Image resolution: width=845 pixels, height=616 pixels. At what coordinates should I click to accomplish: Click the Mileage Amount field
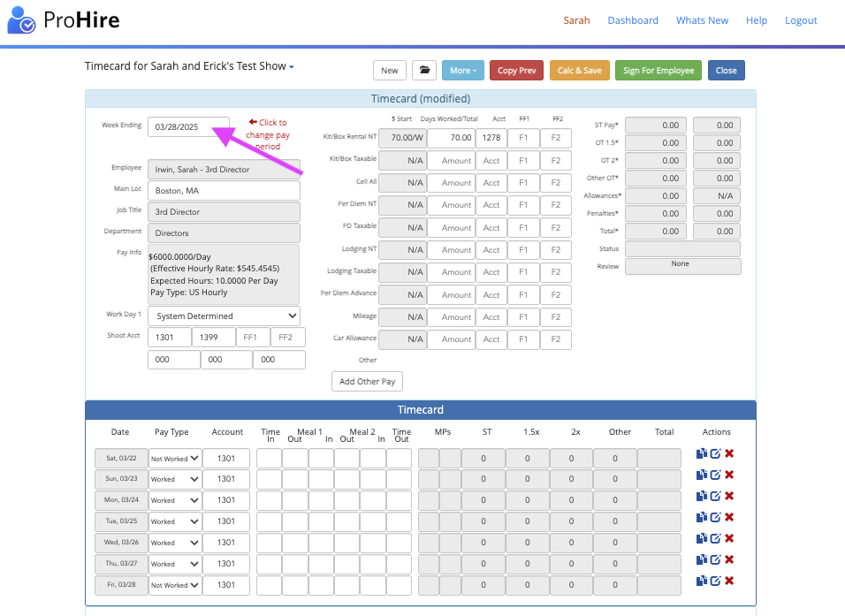pyautogui.click(x=451, y=317)
